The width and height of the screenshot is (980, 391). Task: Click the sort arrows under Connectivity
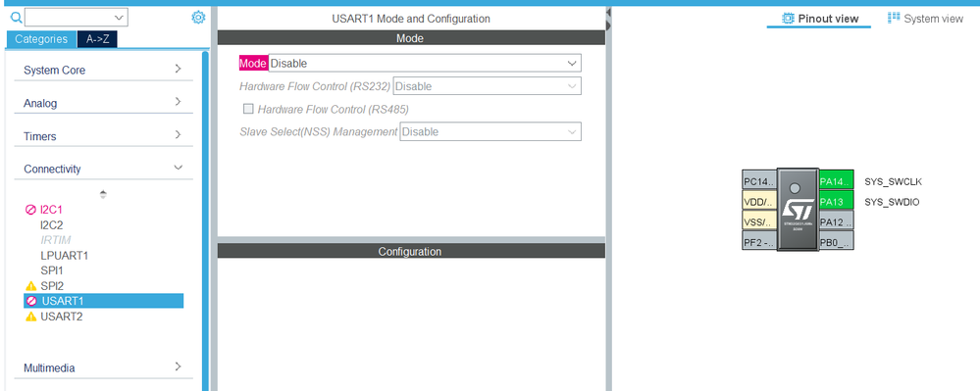point(103,194)
